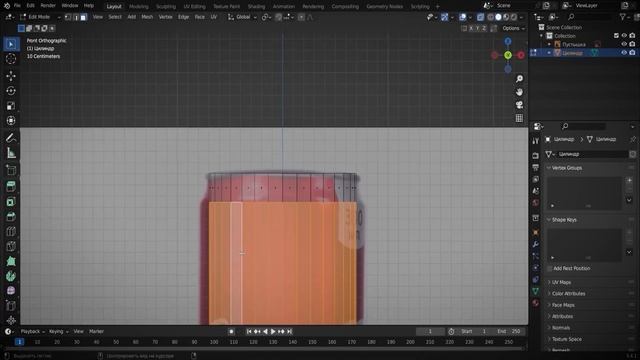Add a new vertex group
The height and width of the screenshot is (360, 640).
pos(629,180)
